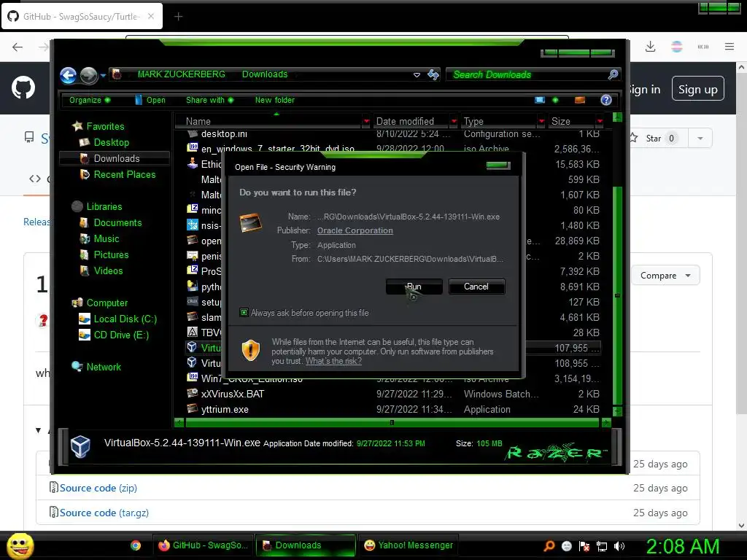Open CD Drive (E:)
The image size is (747, 560).
click(121, 335)
